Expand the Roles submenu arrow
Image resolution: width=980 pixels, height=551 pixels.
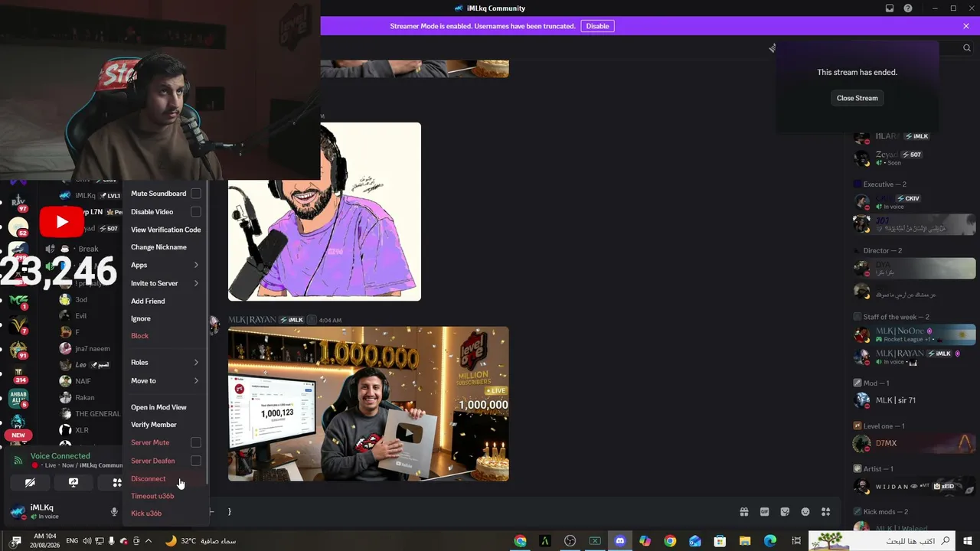coord(196,362)
